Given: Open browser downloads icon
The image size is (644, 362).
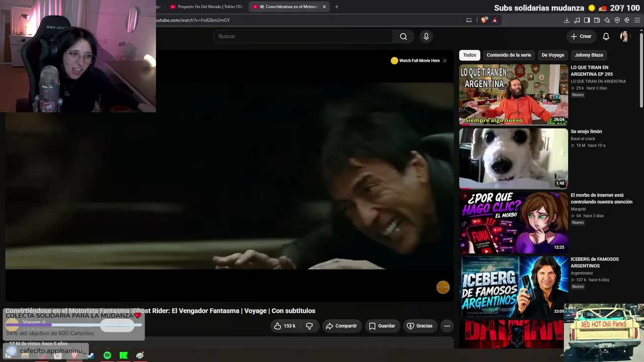Looking at the screenshot, I should [567, 20].
